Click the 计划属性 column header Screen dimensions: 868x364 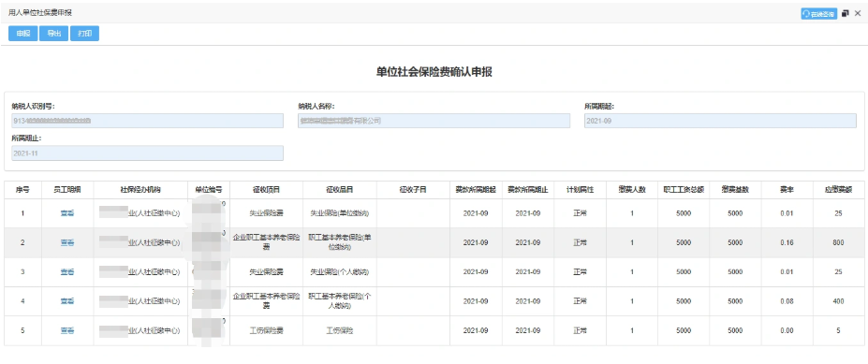581,190
